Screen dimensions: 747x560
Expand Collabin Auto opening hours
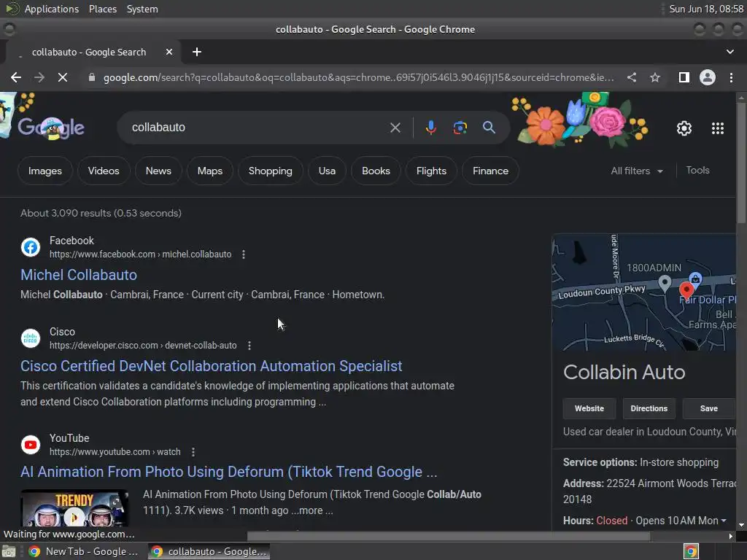[724, 521]
